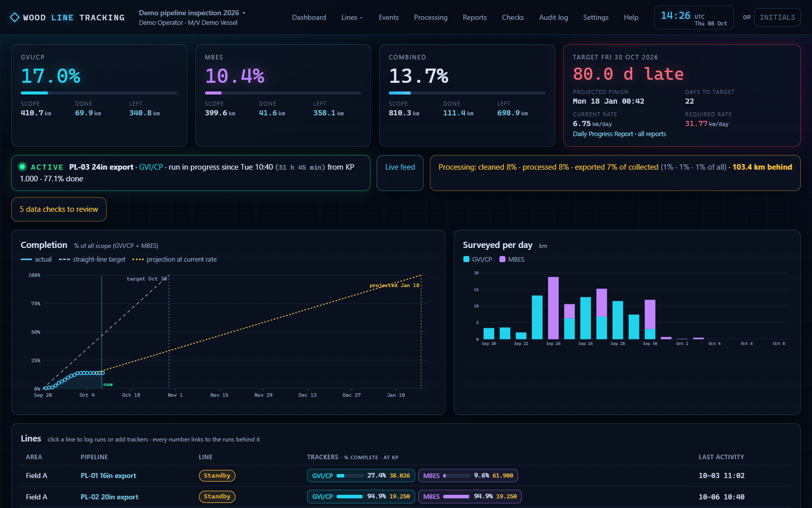The height and width of the screenshot is (508, 812).
Task: Open the Reports page
Action: click(x=475, y=17)
